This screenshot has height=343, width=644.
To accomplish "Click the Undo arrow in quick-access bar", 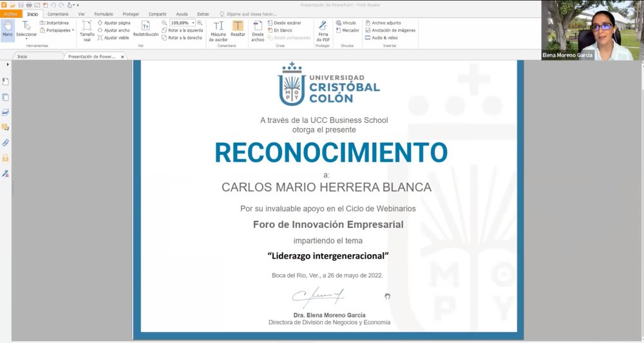I will point(53,5).
